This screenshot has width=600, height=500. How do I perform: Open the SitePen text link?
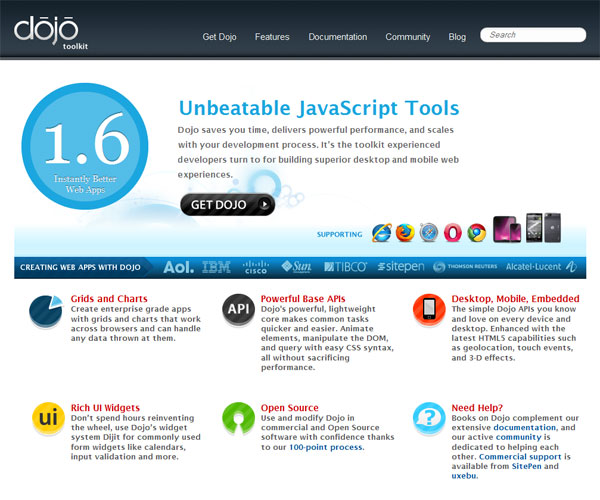tap(527, 466)
